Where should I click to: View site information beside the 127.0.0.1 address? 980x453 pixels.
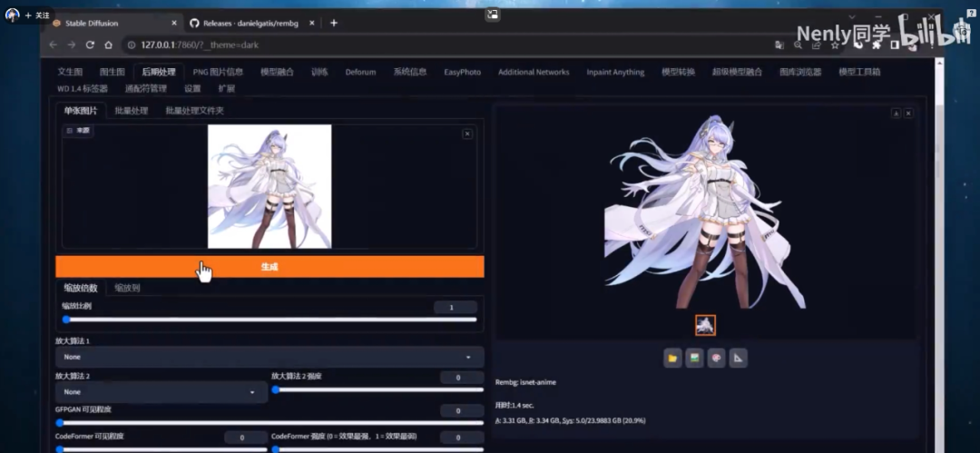pos(132,45)
